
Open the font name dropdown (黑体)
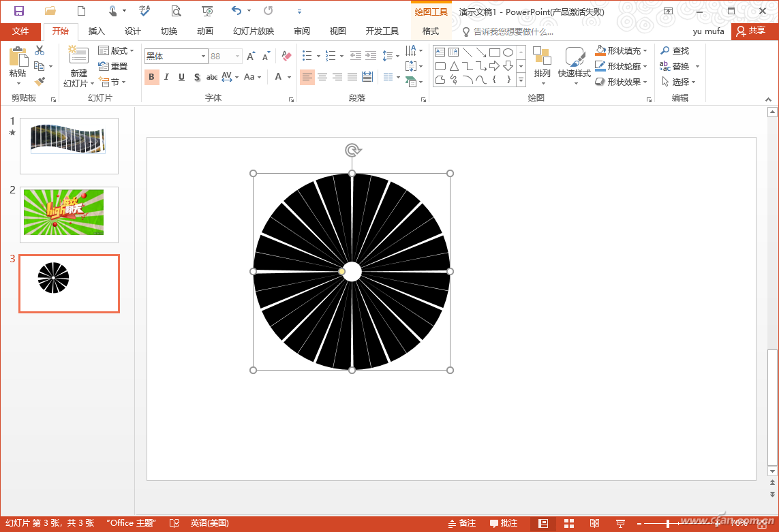pos(203,57)
